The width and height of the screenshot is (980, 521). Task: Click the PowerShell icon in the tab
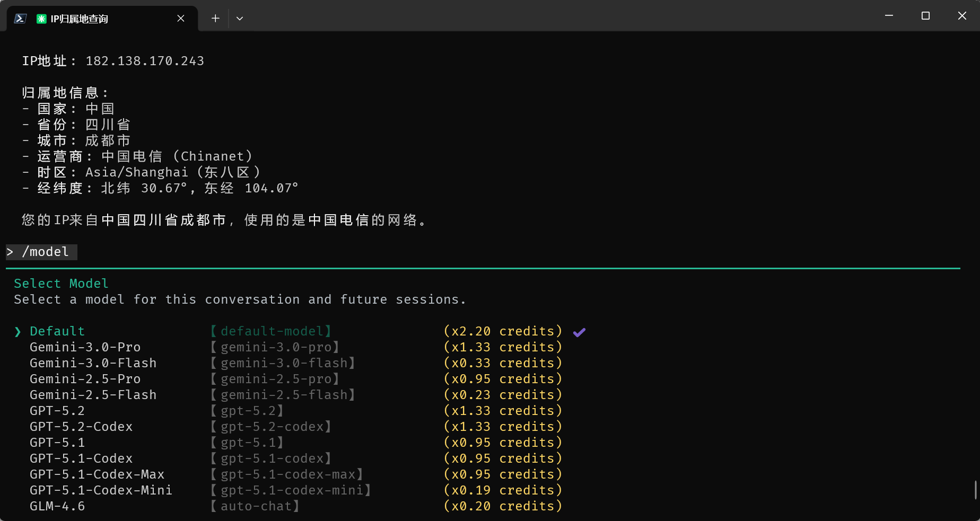tap(20, 19)
